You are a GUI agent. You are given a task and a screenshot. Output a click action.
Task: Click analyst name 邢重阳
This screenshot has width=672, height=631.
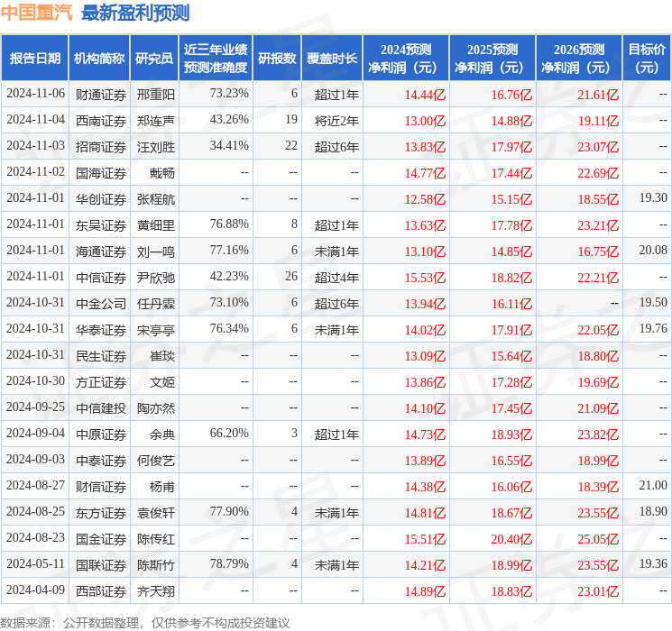click(155, 95)
